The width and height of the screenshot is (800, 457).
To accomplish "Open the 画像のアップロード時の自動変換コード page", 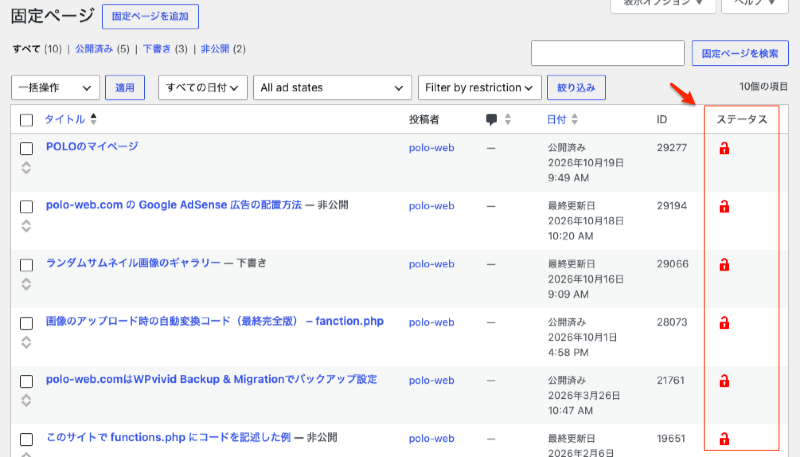I will pyautogui.click(x=215, y=321).
